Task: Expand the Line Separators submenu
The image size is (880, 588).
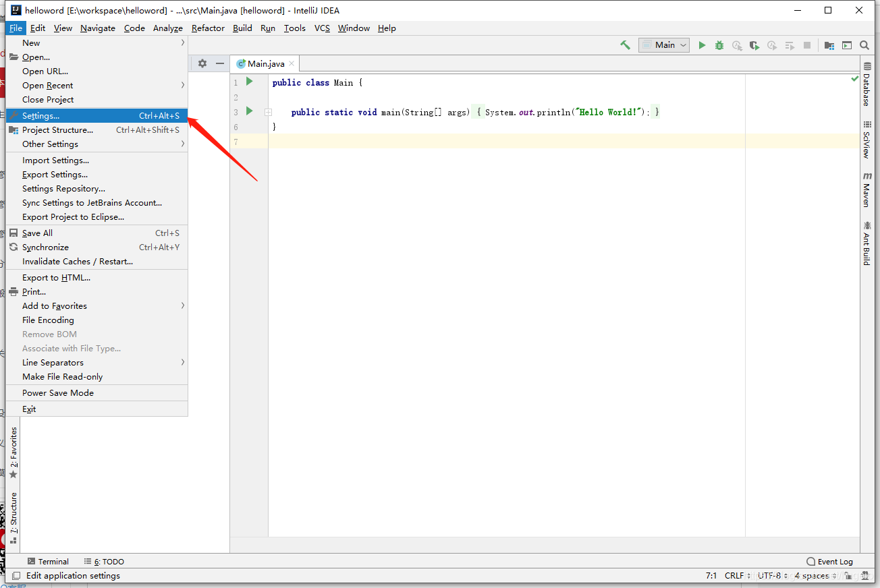Action: click(97, 362)
